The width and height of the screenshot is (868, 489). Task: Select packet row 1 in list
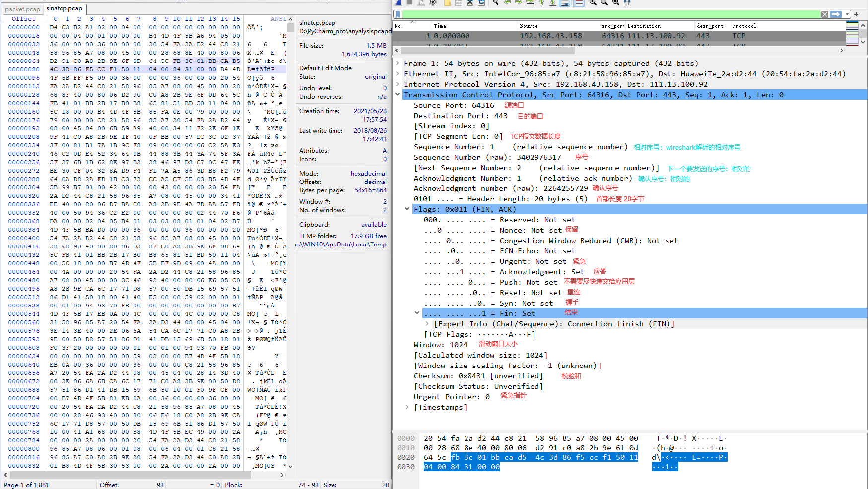tap(619, 36)
